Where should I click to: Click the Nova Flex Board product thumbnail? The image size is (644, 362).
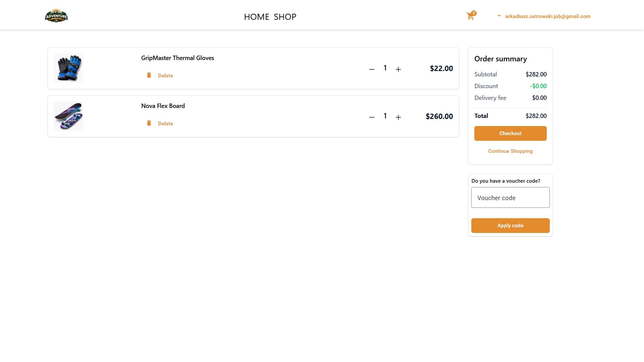(68, 116)
